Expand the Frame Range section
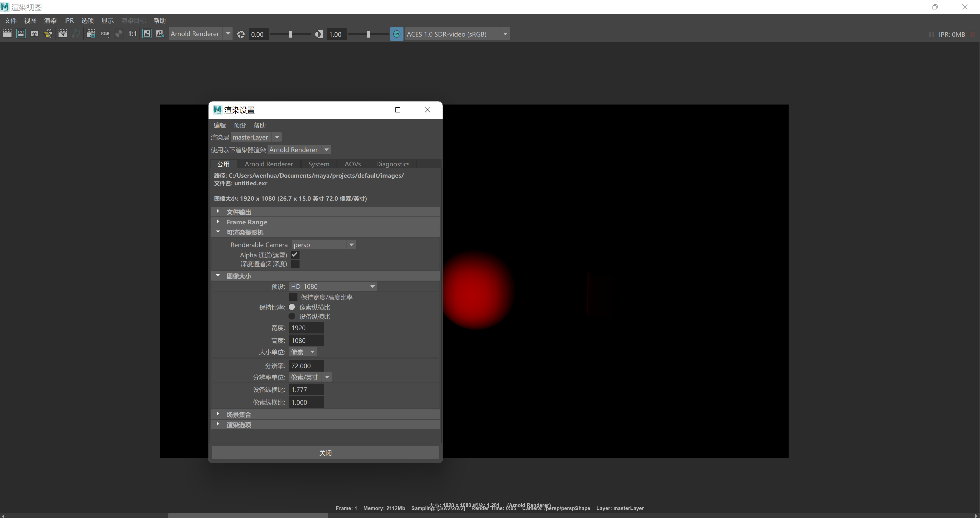The image size is (980, 518). tap(247, 222)
